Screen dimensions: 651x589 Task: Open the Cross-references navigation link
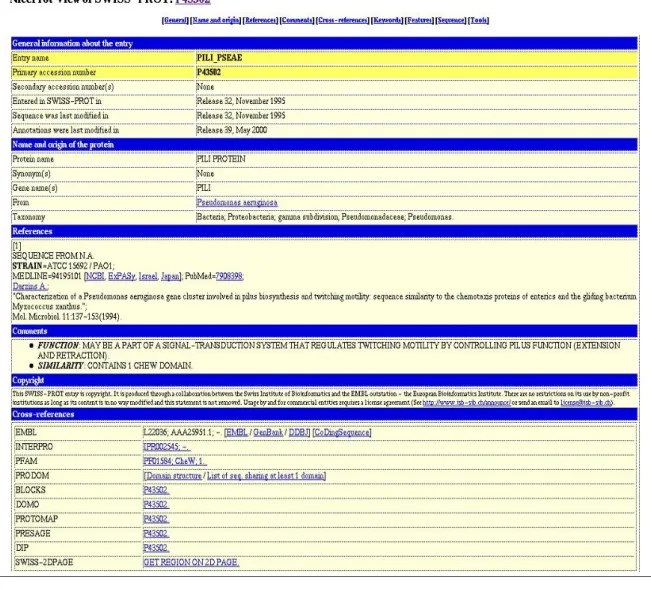click(x=343, y=20)
